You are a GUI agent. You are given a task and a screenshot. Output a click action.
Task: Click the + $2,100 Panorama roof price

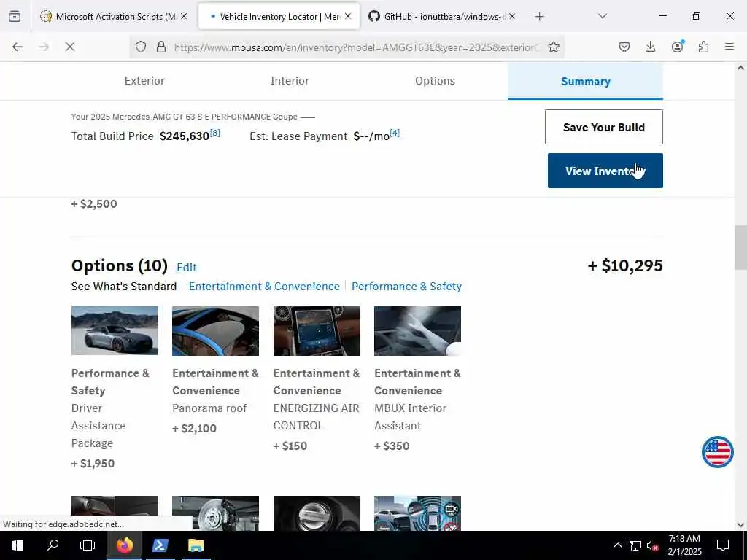194,428
